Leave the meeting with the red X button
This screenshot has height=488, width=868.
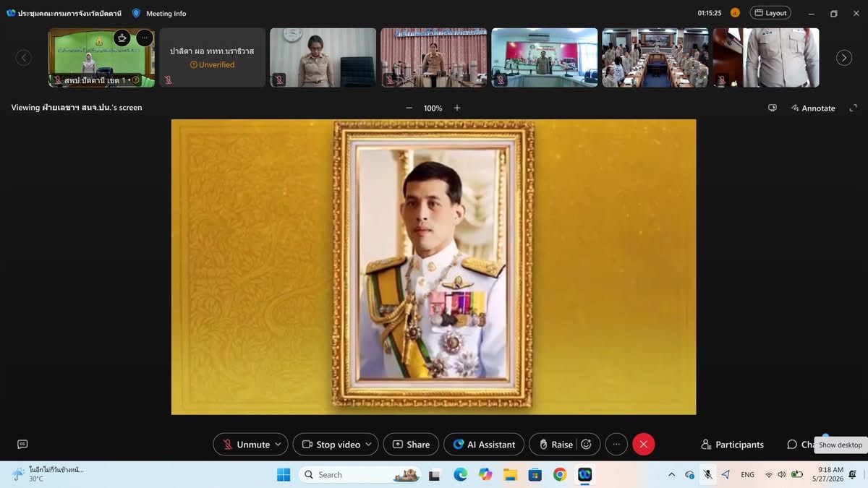644,444
